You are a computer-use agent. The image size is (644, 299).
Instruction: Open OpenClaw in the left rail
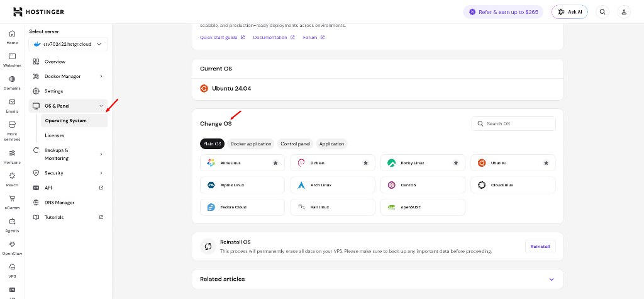coord(12,248)
